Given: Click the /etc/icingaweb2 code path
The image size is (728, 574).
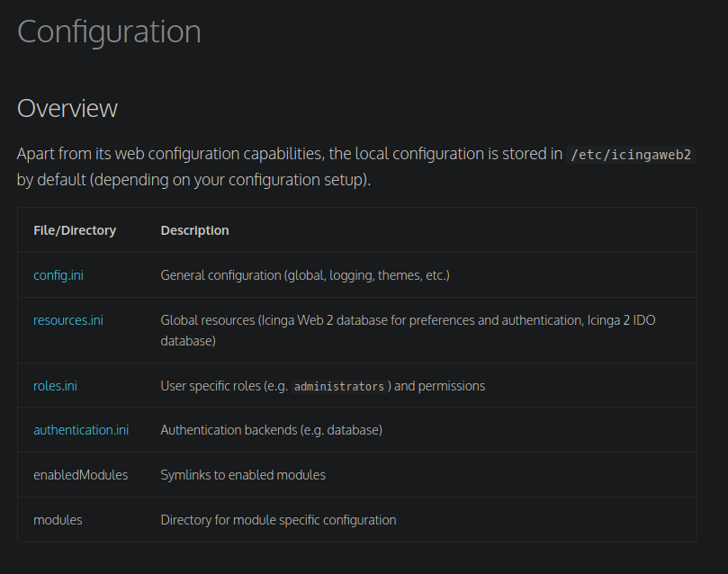Looking at the screenshot, I should coord(631,154).
